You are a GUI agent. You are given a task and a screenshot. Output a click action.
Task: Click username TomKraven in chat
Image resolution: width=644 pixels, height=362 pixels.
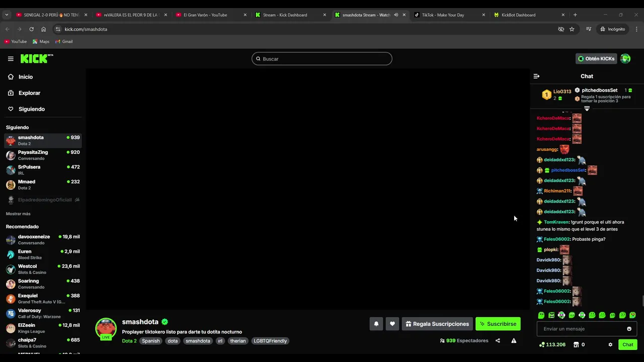click(556, 222)
